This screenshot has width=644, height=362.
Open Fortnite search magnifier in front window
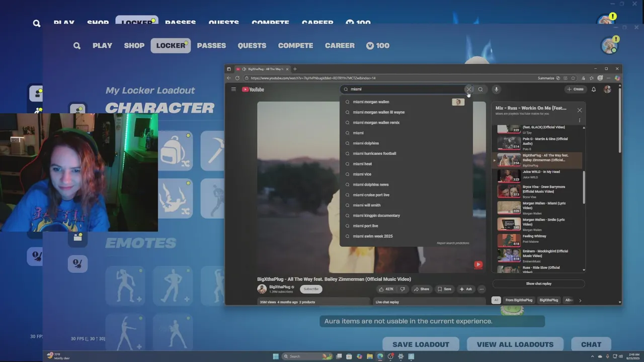pyautogui.click(x=76, y=46)
